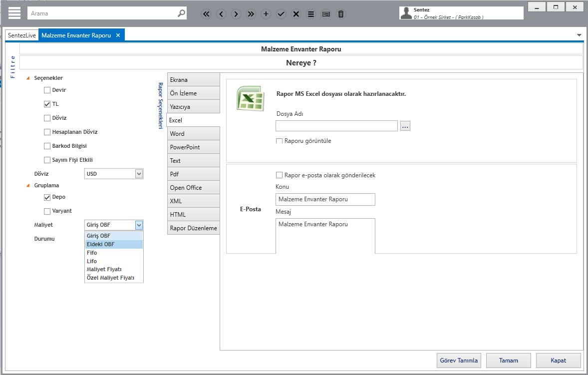
Task: Click the Tamam button
Action: click(x=508, y=360)
